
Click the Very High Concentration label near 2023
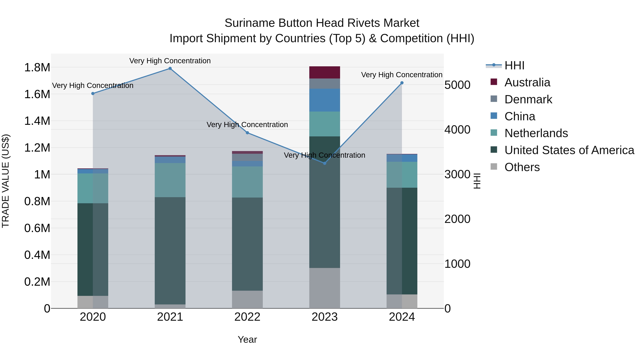click(325, 155)
